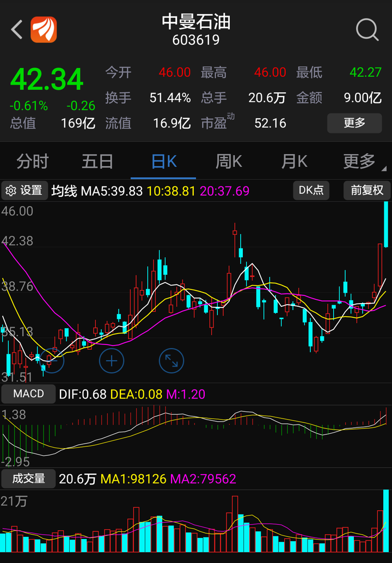The image size is (392, 563).
Task: Select the 日K tab
Action: [x=163, y=161]
